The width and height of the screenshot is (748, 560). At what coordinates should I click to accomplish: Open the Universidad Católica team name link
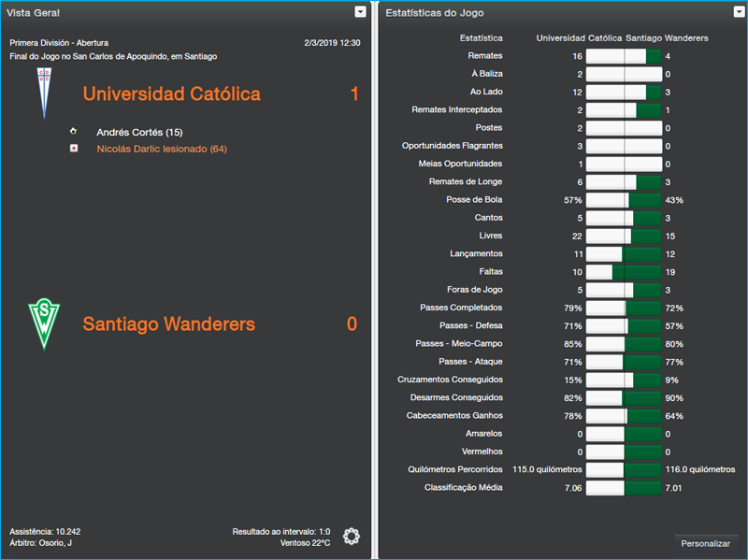(171, 94)
